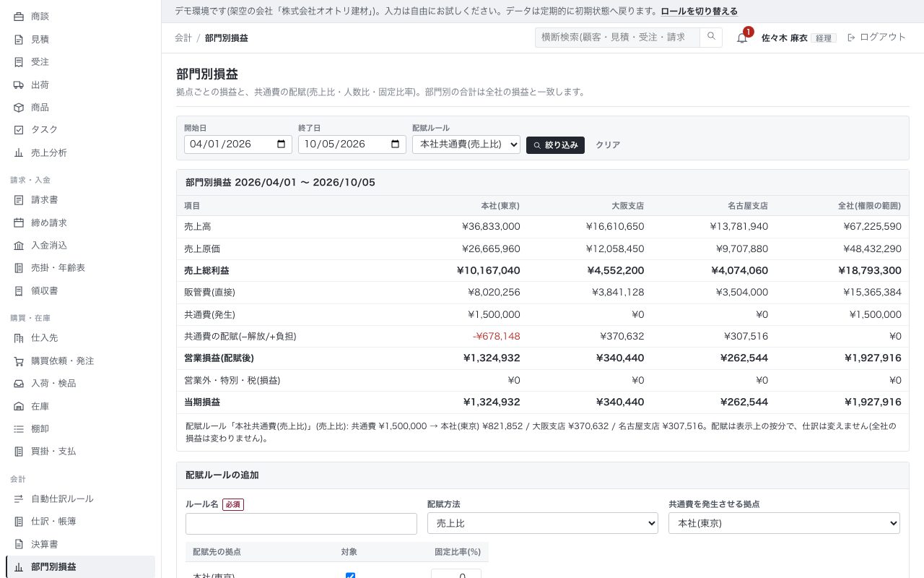
Task: Focus the 横断検索 search field
Action: [617, 37]
